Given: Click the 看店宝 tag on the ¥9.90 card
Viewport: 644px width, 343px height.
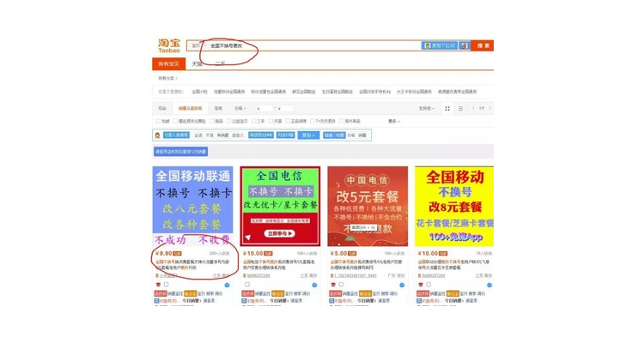Looking at the screenshot, I should [x=190, y=294].
